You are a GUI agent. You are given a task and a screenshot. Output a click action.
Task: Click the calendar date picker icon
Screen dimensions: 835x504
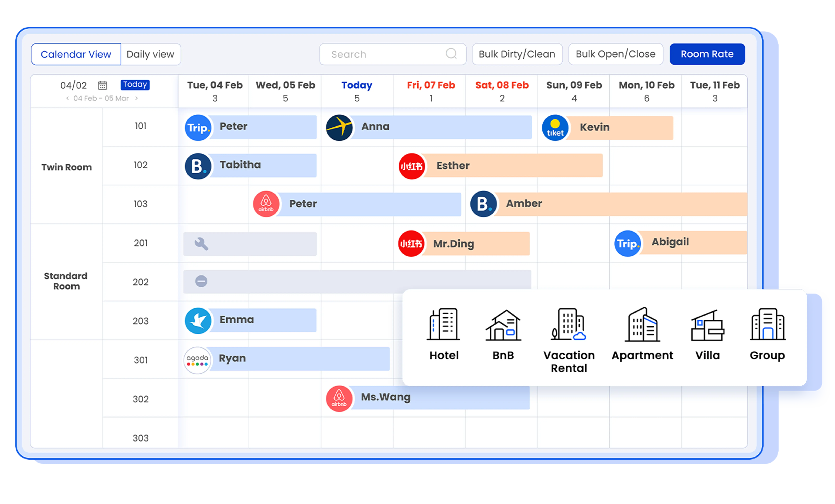pos(102,85)
